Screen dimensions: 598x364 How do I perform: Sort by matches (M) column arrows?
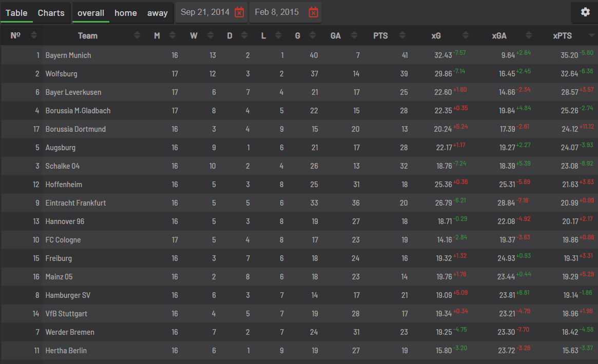point(173,35)
